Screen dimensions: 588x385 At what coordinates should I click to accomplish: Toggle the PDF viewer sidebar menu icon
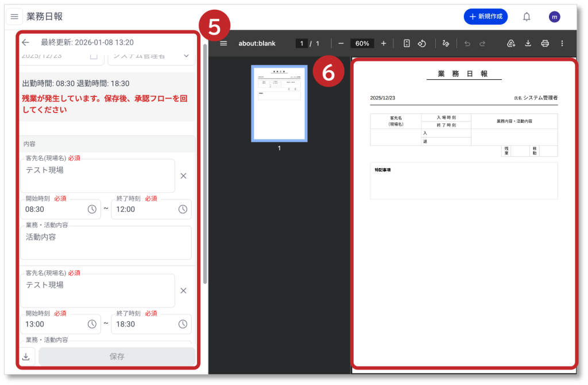pos(224,44)
